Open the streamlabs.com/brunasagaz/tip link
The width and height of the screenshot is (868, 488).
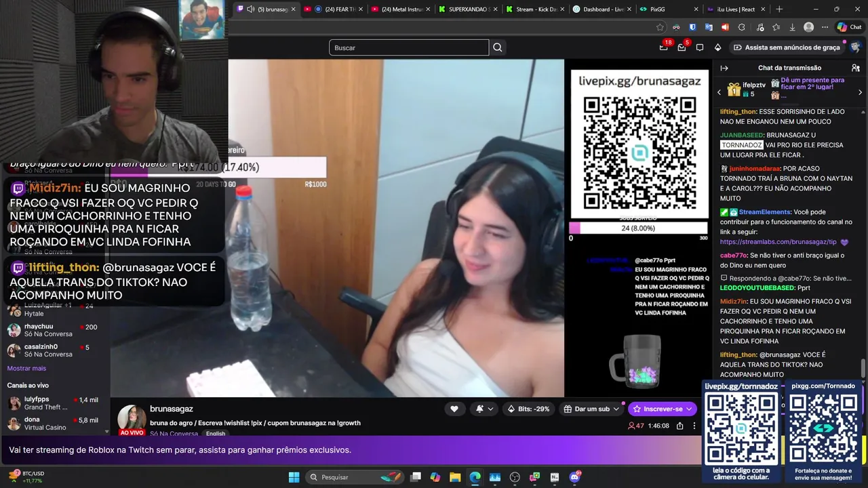(x=778, y=242)
